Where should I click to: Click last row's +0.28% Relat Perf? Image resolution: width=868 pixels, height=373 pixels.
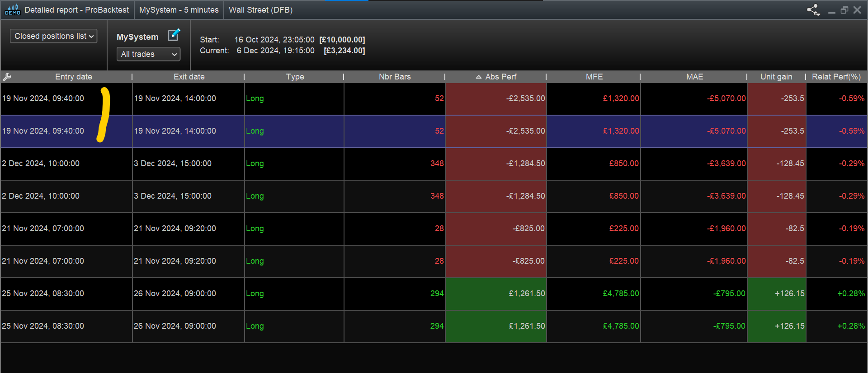click(x=851, y=326)
